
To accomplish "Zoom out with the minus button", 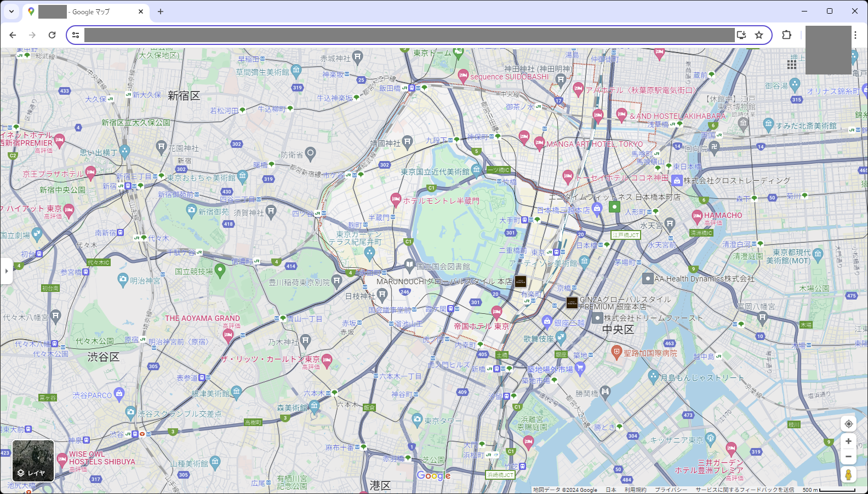I will [x=848, y=456].
